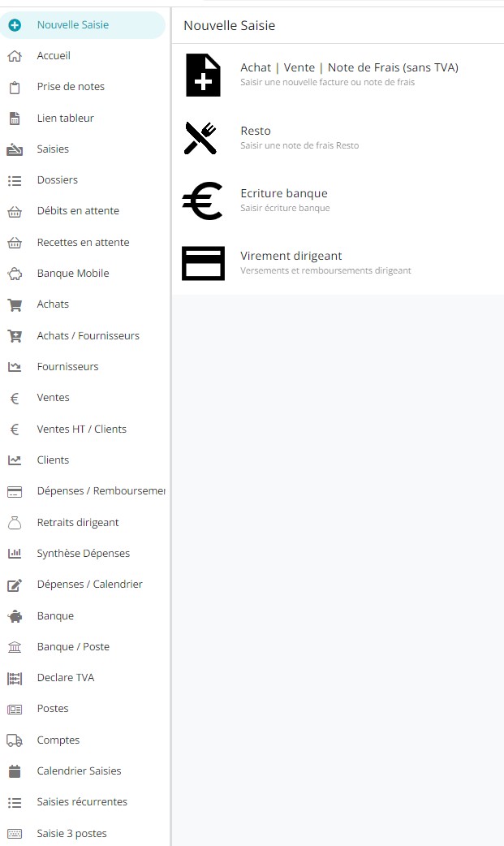Click the calculator Lien tableur icon
Screen dimensions: 504x846
[14, 119]
